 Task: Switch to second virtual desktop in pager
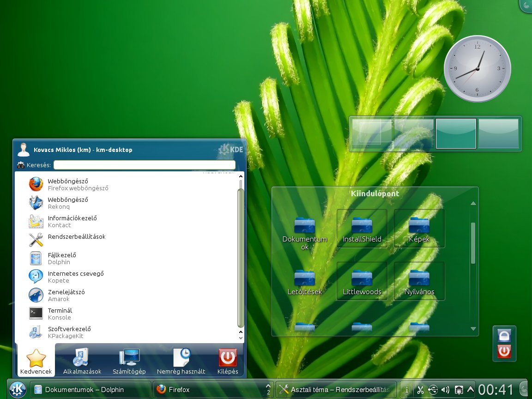[414, 133]
